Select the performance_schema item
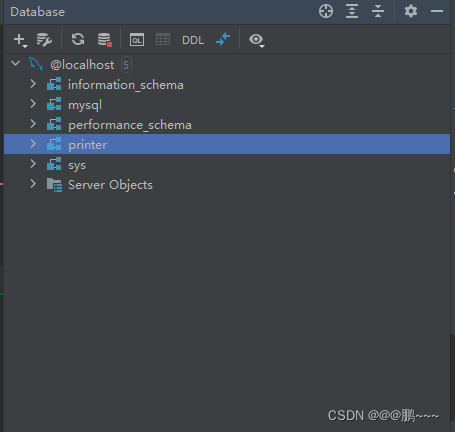This screenshot has width=455, height=432. tap(130, 125)
